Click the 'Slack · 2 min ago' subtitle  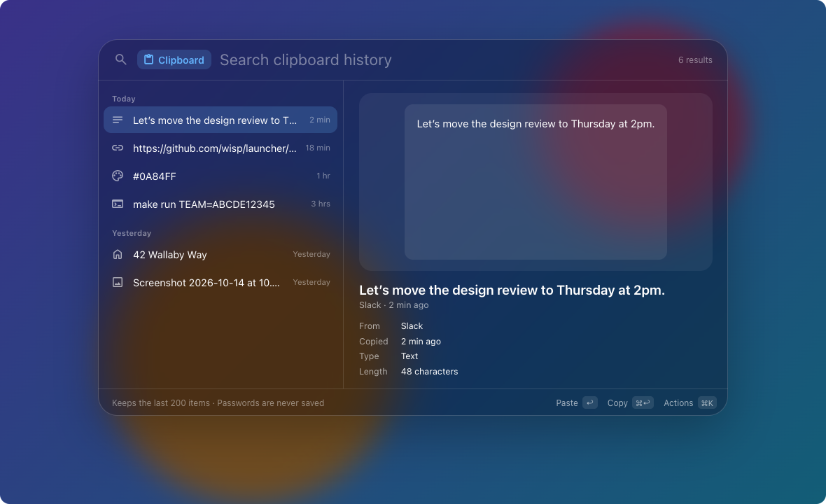393,305
